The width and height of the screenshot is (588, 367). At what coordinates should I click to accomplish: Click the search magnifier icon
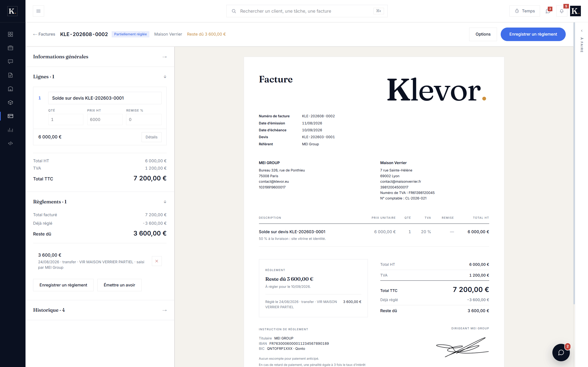[x=234, y=11]
